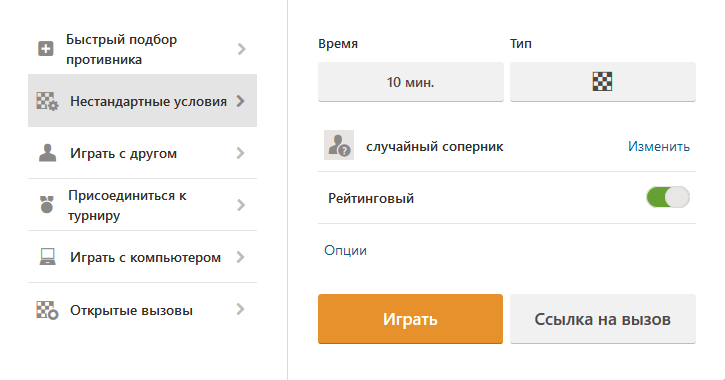This screenshot has width=725, height=380.
Task: Click the Изменить link for opponent
Action: pos(658,146)
